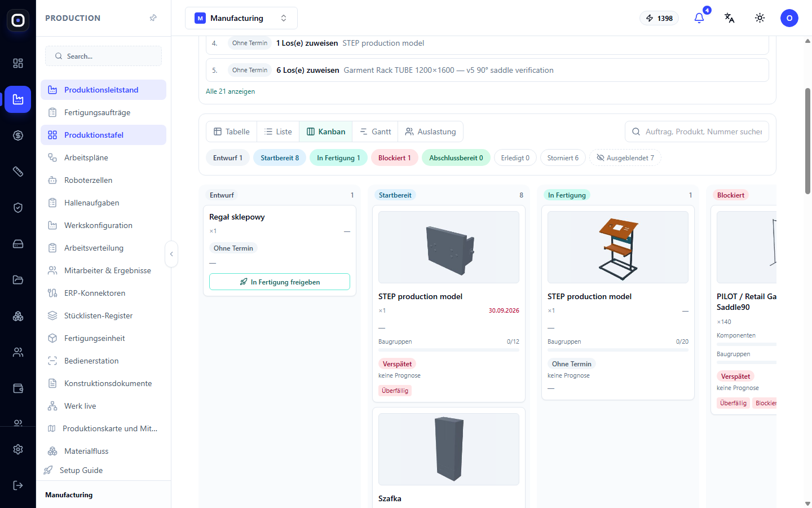The height and width of the screenshot is (508, 812).
Task: Open Roboterzellen in the sidebar
Action: point(103,180)
